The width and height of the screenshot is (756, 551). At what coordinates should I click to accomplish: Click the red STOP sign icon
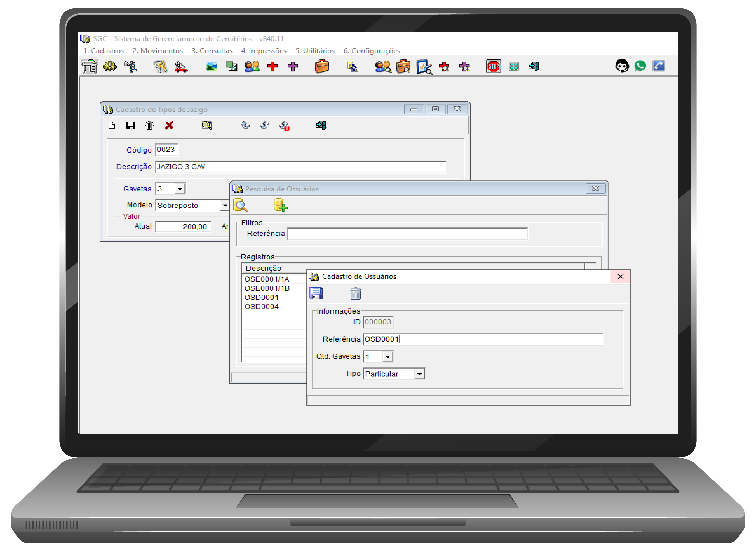[494, 66]
